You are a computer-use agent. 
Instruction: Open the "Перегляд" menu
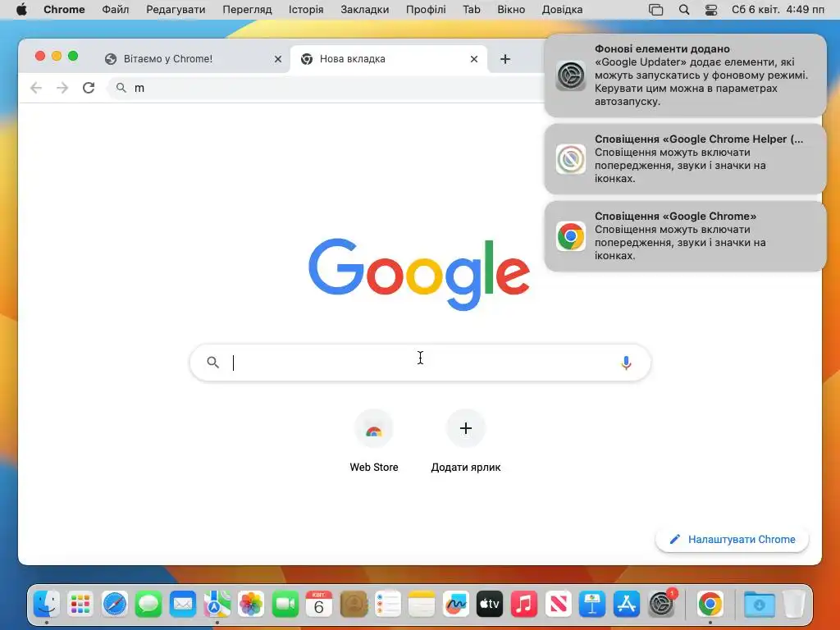(x=247, y=10)
